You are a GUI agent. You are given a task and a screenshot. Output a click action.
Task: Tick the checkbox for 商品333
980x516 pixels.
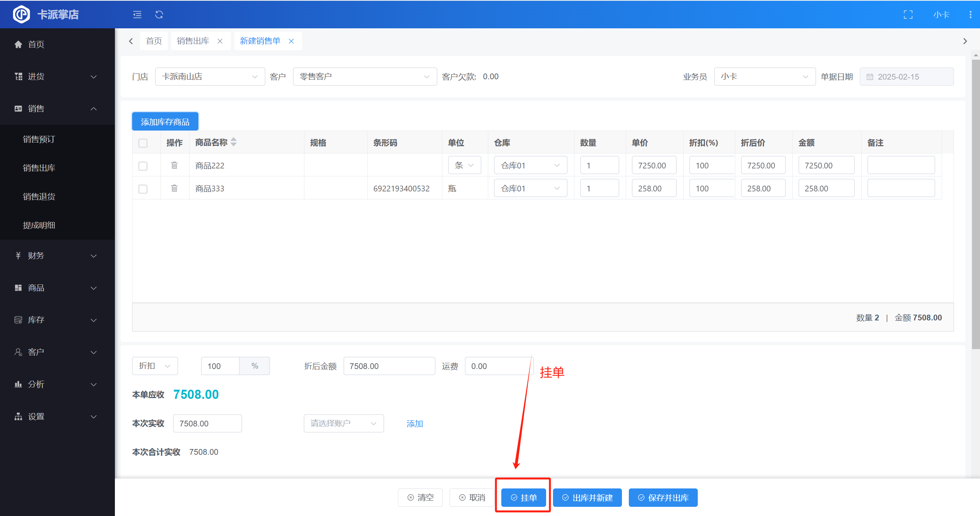pos(143,189)
